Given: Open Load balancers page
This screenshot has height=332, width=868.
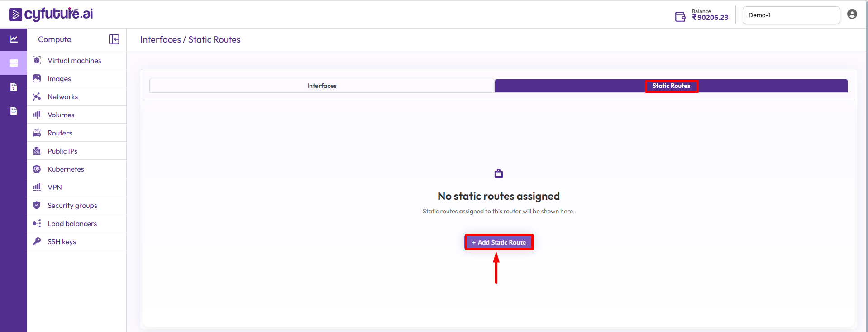Looking at the screenshot, I should tap(72, 223).
